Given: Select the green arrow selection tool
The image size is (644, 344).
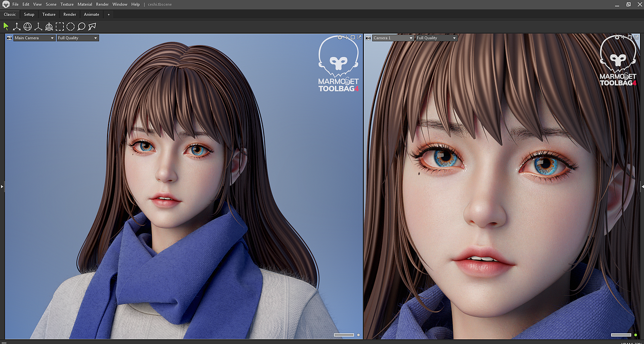Looking at the screenshot, I should (6, 26).
